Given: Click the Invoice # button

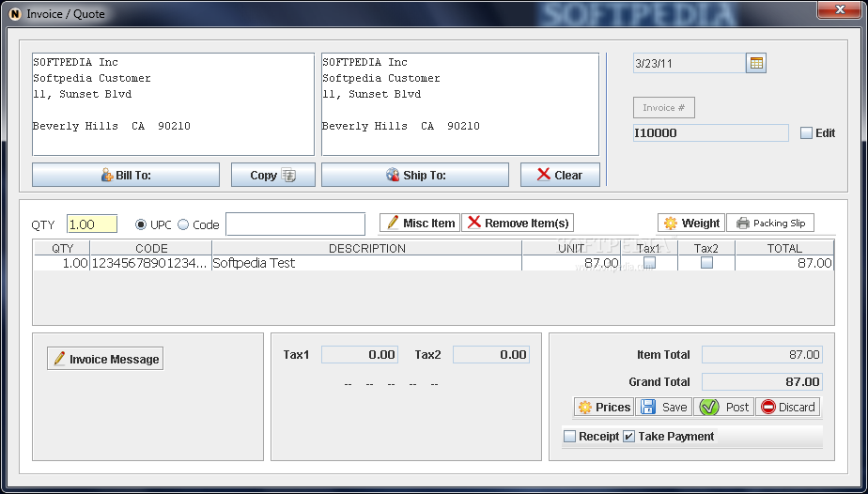Looking at the screenshot, I should pos(664,108).
